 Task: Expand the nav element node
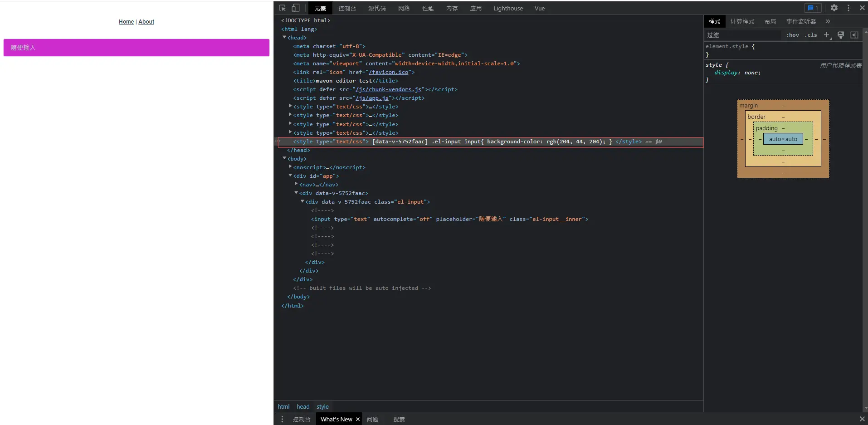(296, 184)
